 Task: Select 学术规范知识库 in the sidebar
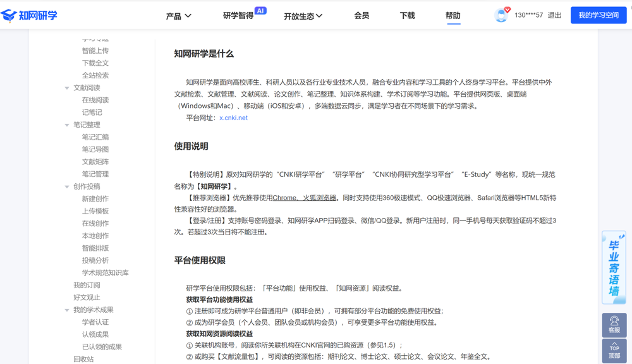[x=105, y=273]
